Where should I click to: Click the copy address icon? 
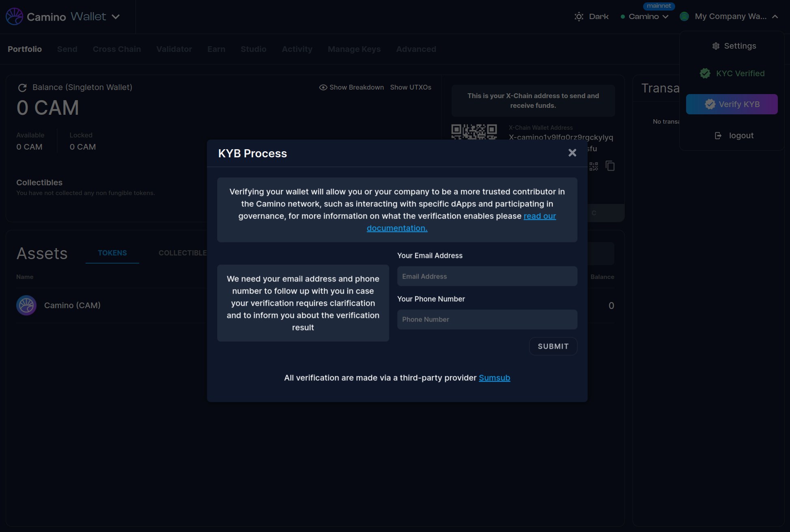click(x=610, y=166)
